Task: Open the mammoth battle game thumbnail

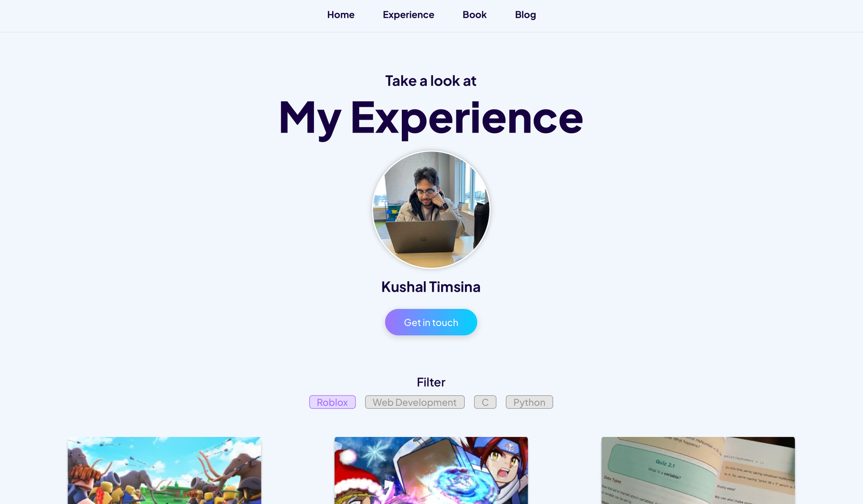Action: click(x=165, y=471)
